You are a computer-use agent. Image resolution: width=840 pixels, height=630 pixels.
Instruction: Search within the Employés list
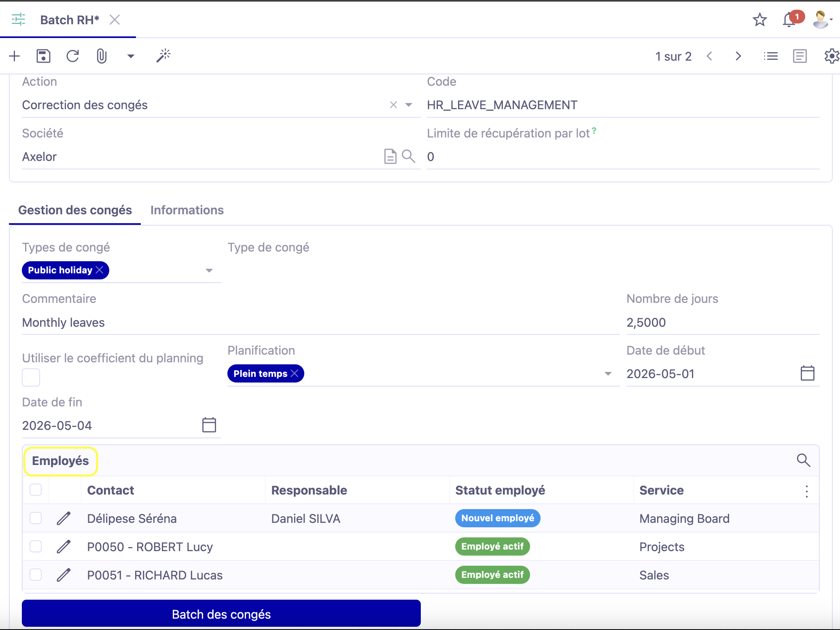click(x=802, y=460)
